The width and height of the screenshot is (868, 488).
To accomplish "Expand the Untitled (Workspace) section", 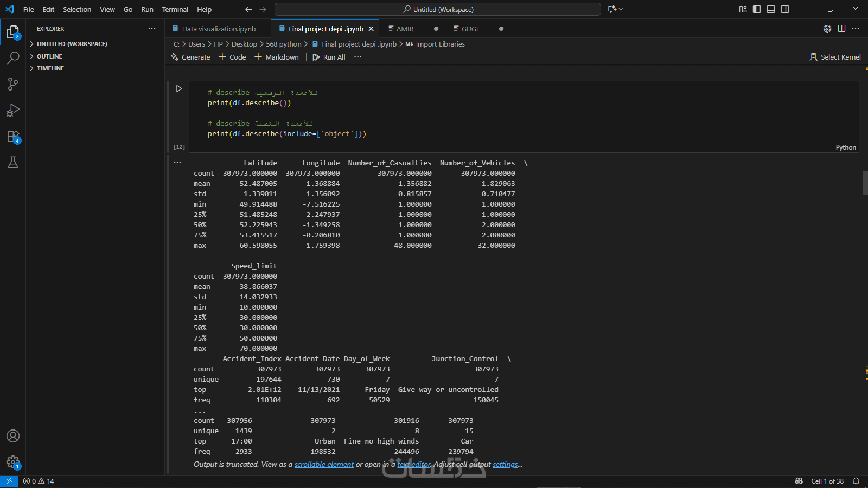I will 72,44.
